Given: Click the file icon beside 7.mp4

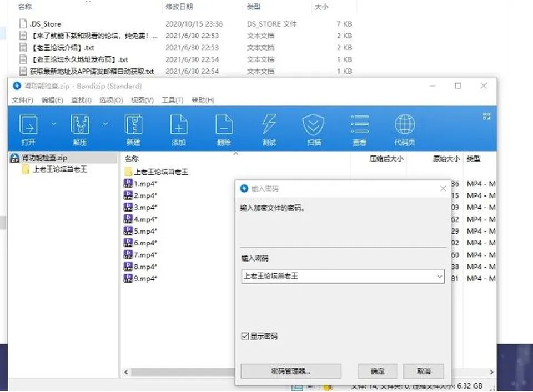Looking at the screenshot, I should coord(128,255).
